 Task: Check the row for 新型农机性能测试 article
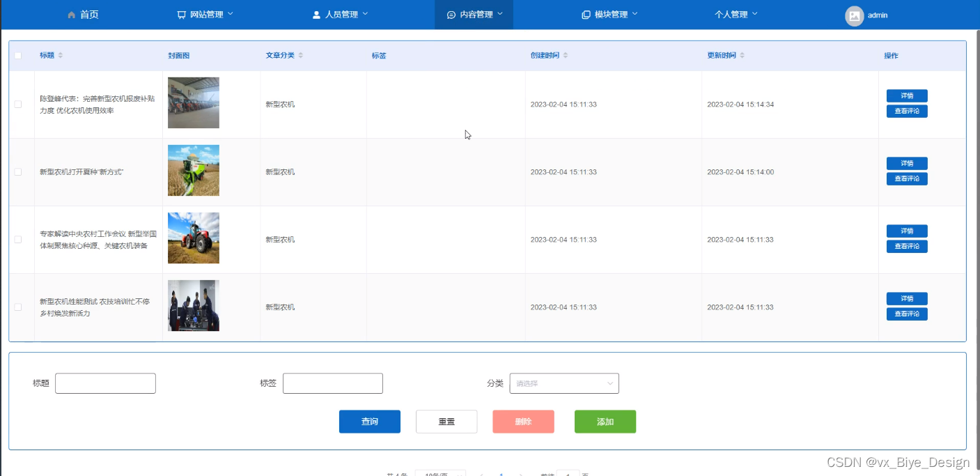(x=18, y=307)
